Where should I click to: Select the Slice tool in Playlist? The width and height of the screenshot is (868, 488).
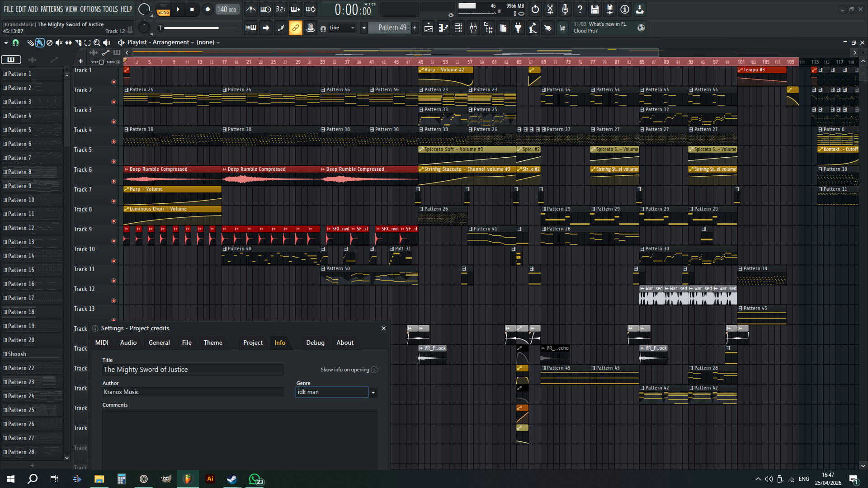coord(78,42)
